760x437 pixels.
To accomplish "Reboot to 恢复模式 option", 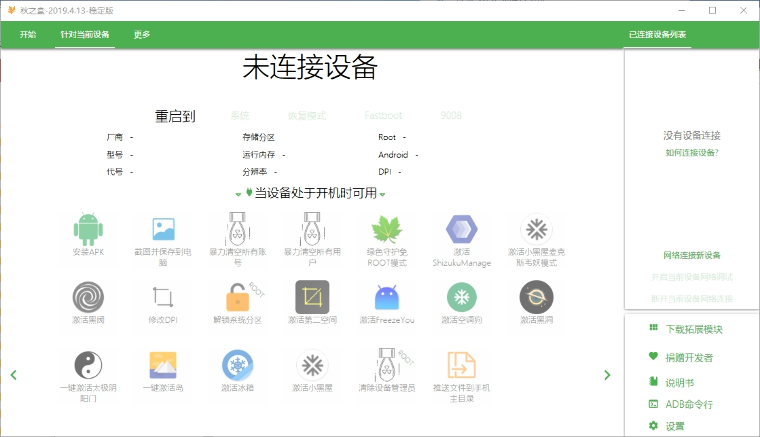I will [x=307, y=115].
